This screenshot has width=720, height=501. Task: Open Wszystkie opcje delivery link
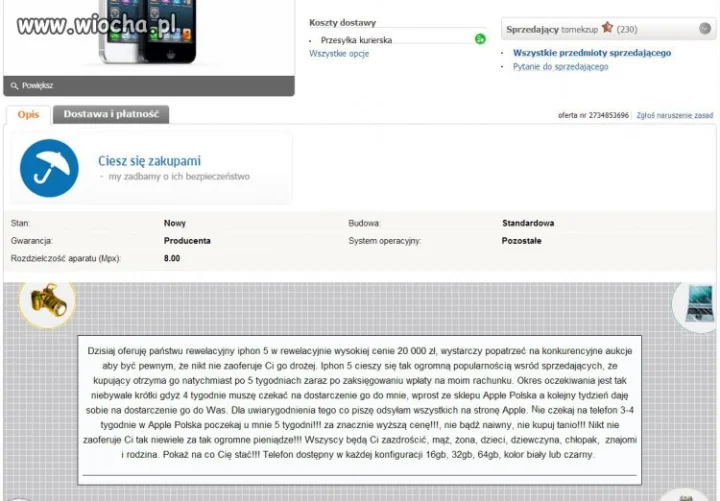coord(339,54)
